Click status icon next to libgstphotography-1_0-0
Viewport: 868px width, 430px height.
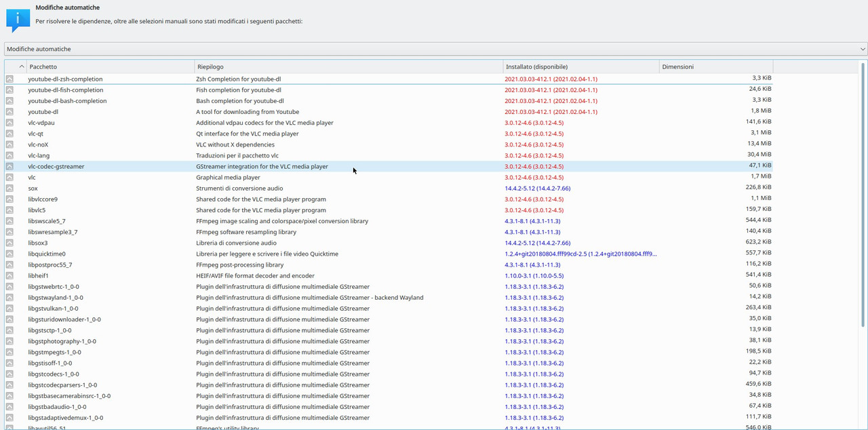click(x=9, y=341)
